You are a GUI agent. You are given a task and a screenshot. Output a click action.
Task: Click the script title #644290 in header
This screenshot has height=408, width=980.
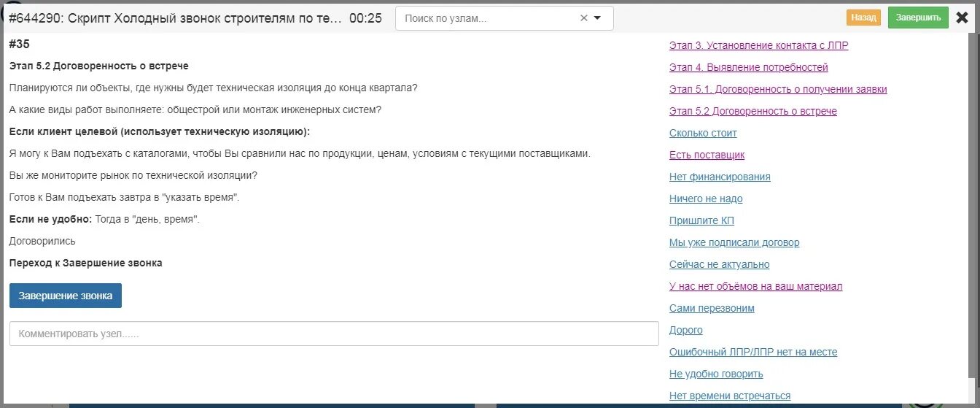(175, 18)
